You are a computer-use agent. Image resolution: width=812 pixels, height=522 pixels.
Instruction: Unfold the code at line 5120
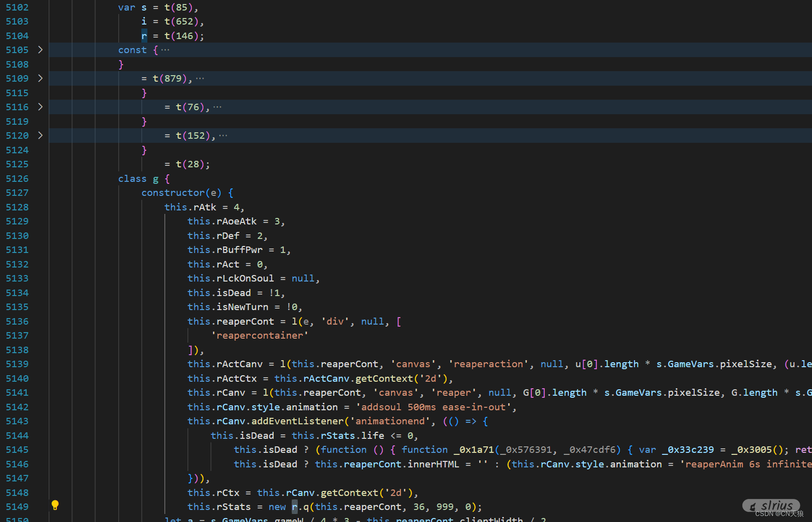pyautogui.click(x=40, y=135)
